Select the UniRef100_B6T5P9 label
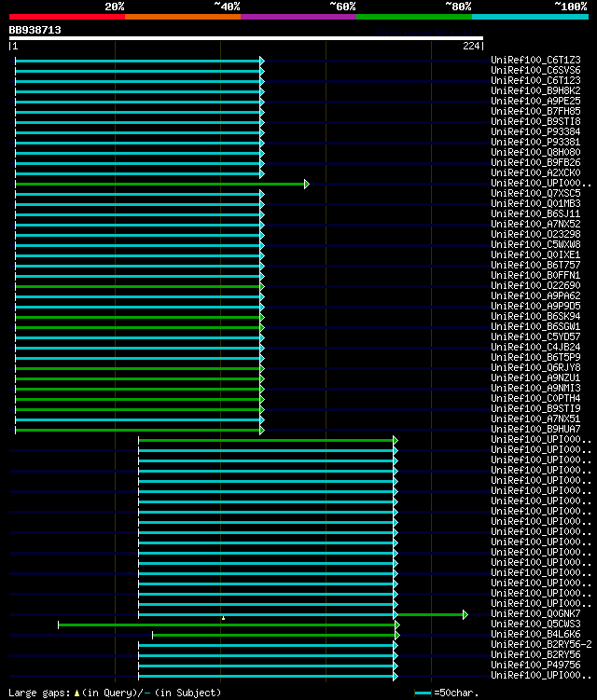 click(x=535, y=358)
